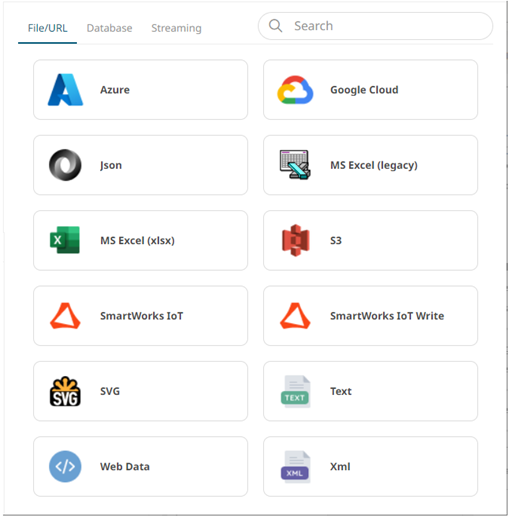The width and height of the screenshot is (509, 517).
Task: Select the Azure connector label
Action: 115,90
